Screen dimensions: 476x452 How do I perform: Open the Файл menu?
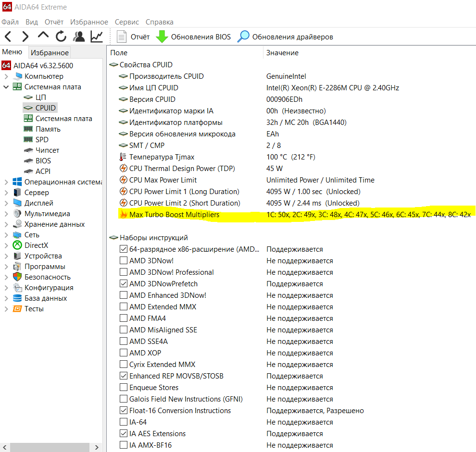(x=10, y=22)
